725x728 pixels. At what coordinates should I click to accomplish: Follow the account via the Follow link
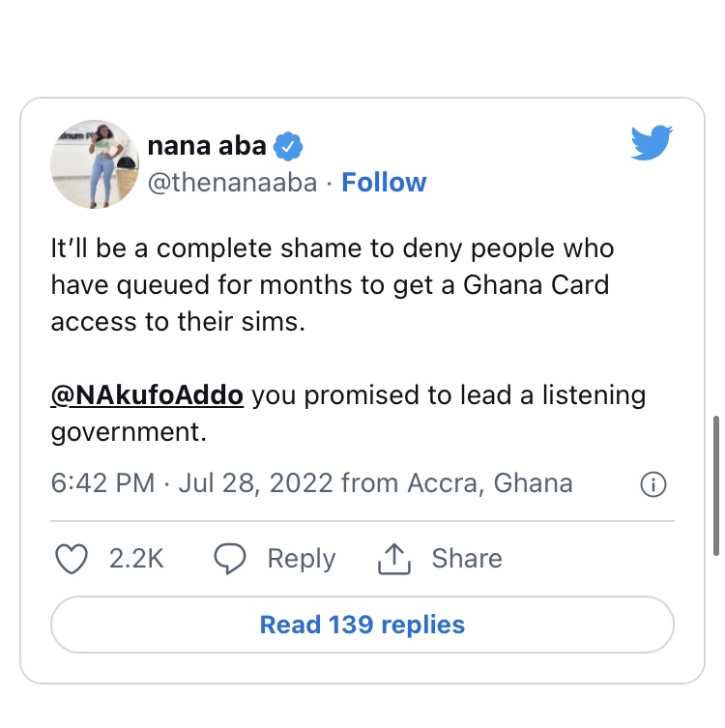(384, 183)
